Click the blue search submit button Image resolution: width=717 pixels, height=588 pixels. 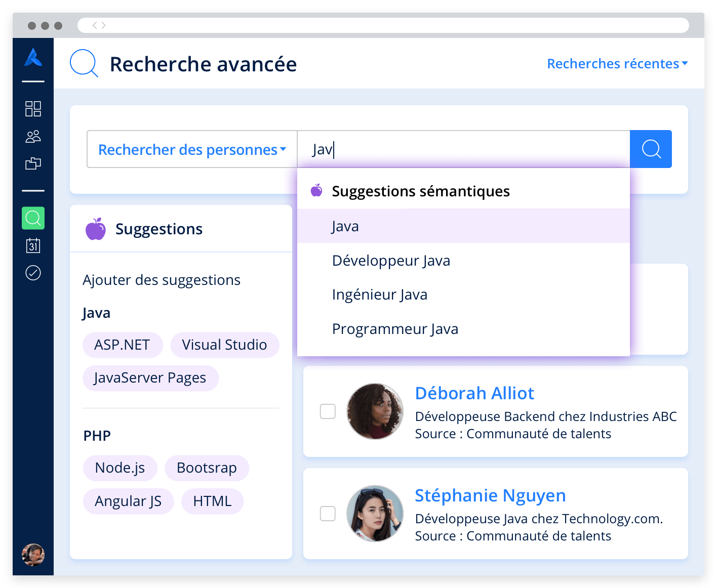pyautogui.click(x=651, y=149)
